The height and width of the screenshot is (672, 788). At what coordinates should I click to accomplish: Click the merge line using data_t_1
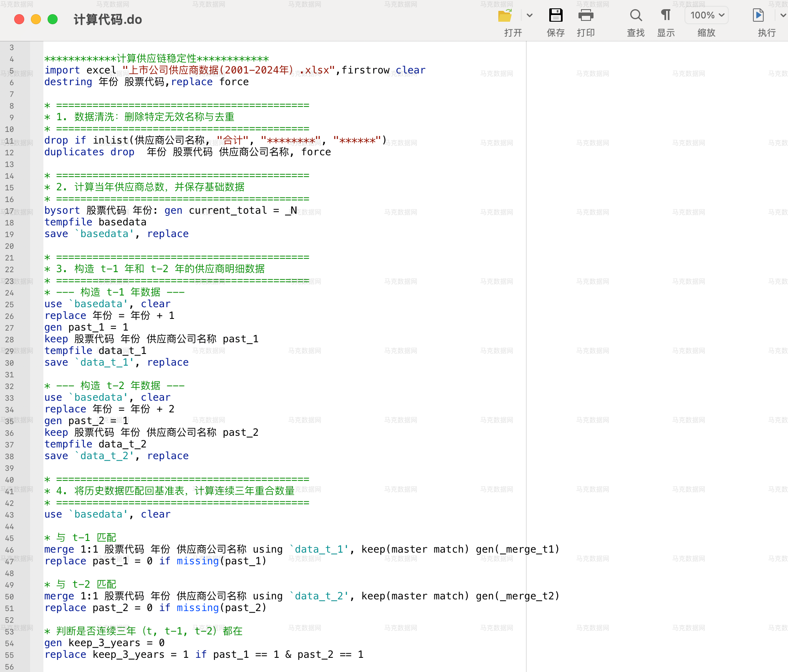(x=301, y=549)
